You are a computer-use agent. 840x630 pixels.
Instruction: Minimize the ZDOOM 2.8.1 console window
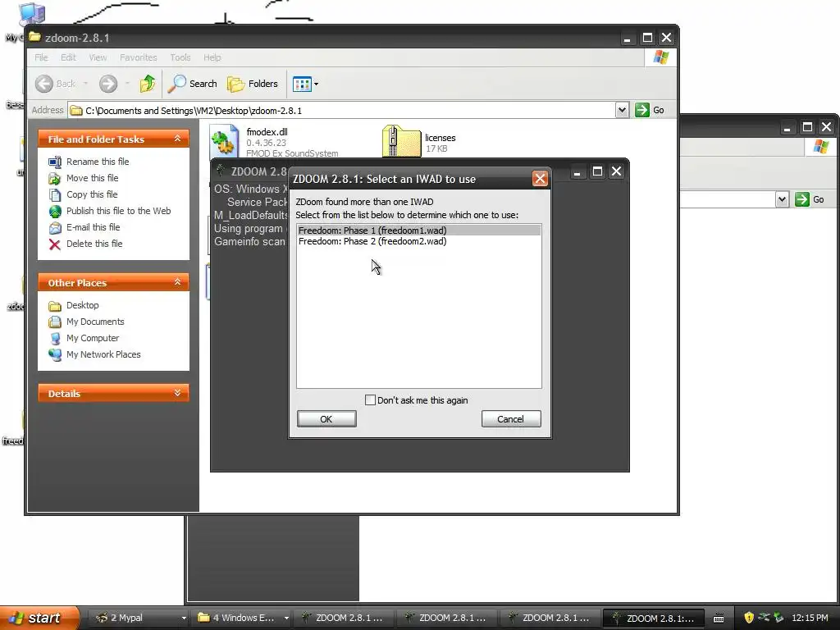(577, 171)
